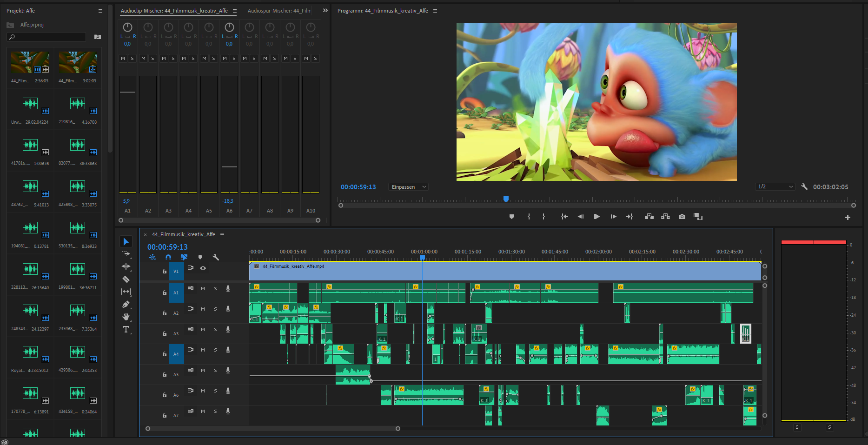Select the Razor tool
Image resolution: width=868 pixels, height=445 pixels.
coord(126,279)
